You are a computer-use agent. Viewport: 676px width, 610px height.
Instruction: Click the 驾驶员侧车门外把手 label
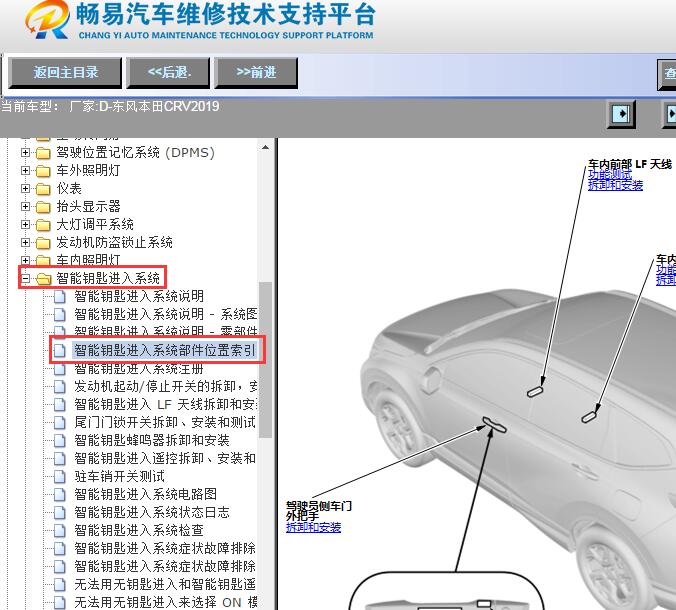(x=319, y=510)
